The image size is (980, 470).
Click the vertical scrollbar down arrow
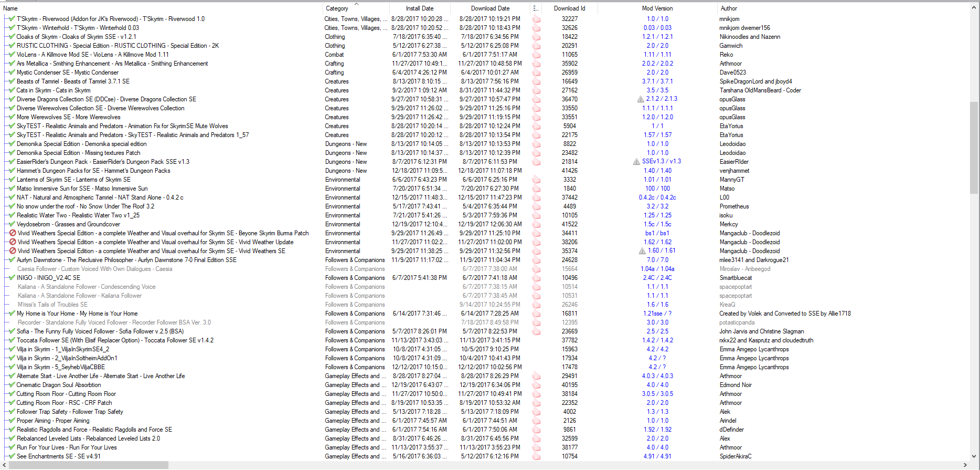(x=975, y=456)
